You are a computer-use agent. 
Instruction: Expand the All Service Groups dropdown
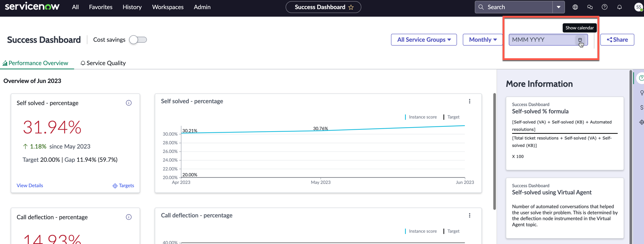[x=424, y=40]
